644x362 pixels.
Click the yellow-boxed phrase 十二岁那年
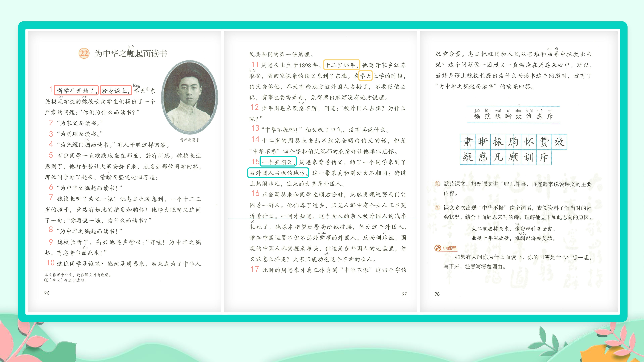342,65
